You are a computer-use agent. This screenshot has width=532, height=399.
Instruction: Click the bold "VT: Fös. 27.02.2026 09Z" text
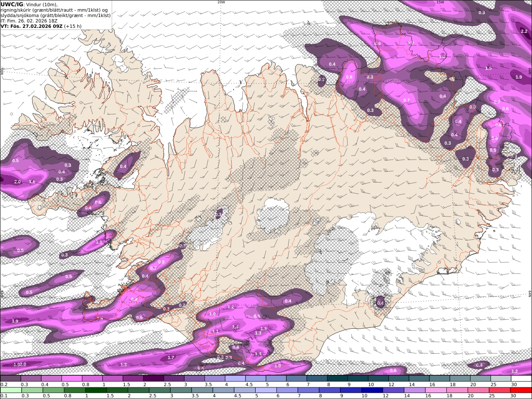pos(32,26)
